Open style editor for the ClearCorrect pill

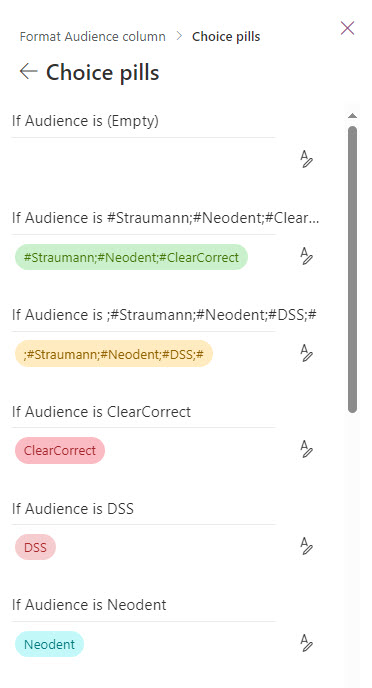(x=306, y=450)
